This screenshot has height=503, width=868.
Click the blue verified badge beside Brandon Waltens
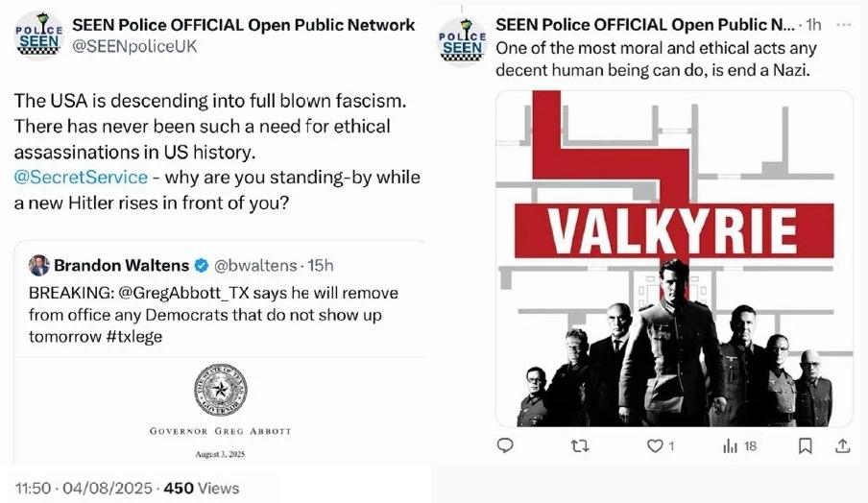coord(202,265)
